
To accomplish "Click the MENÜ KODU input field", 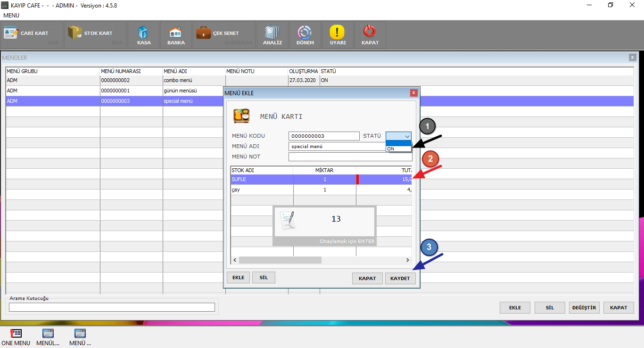I will tap(324, 136).
